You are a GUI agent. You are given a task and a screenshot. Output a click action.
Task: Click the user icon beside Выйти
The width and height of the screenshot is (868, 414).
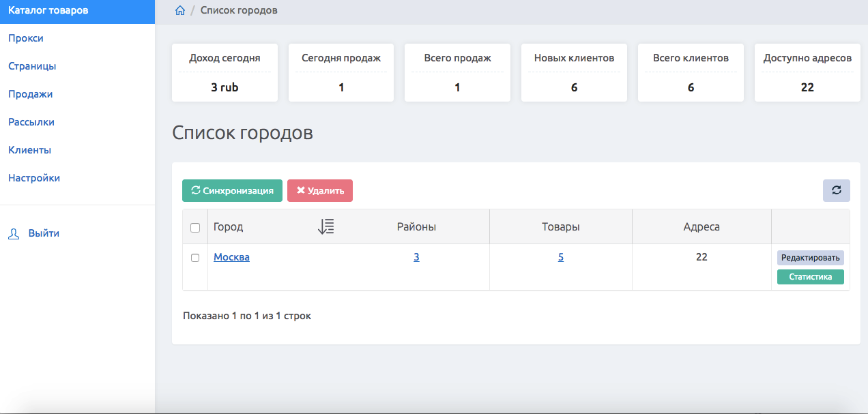[x=14, y=233]
